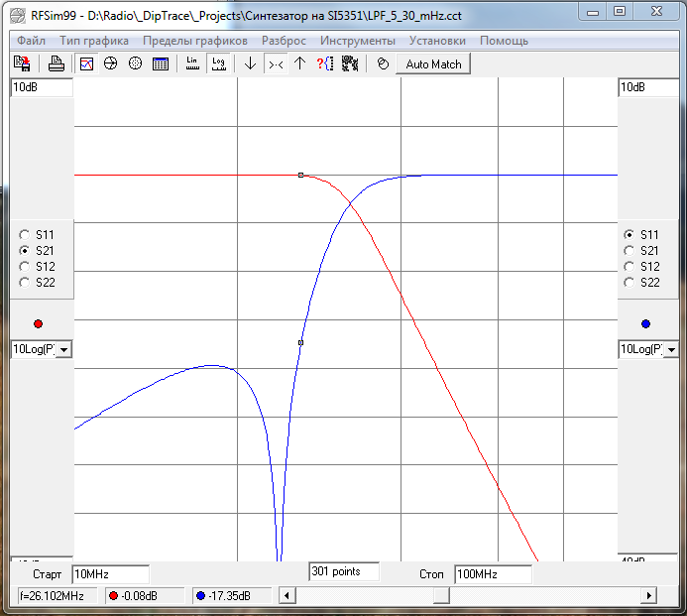
Task: Open the Помощь menu
Action: point(504,41)
